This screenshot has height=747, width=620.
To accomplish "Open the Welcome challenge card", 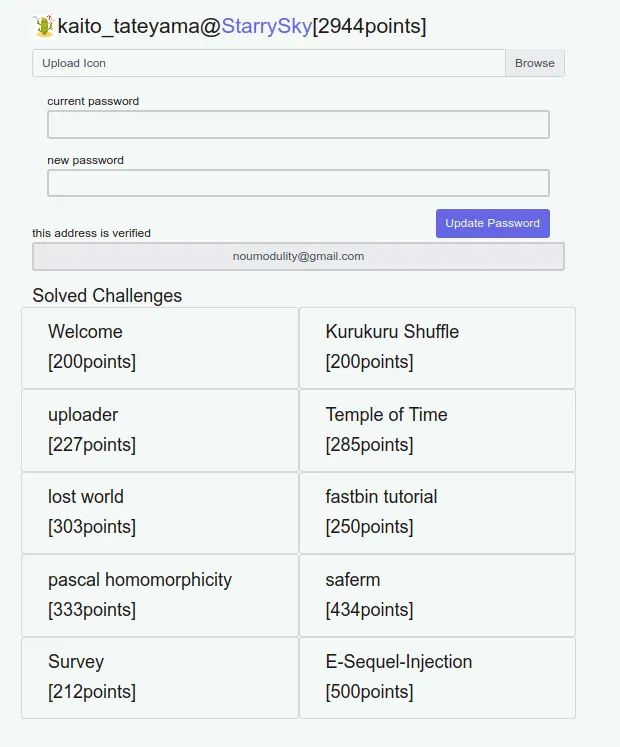I will (160, 347).
